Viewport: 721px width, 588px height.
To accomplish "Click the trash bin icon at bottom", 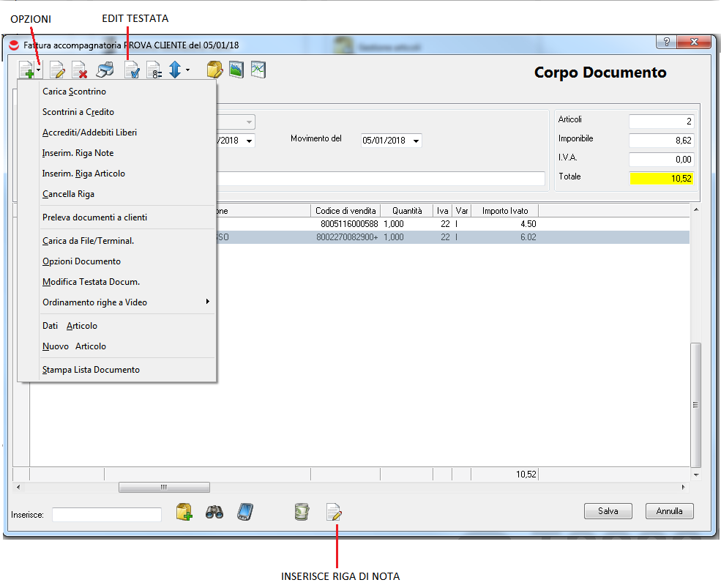I will [301, 513].
